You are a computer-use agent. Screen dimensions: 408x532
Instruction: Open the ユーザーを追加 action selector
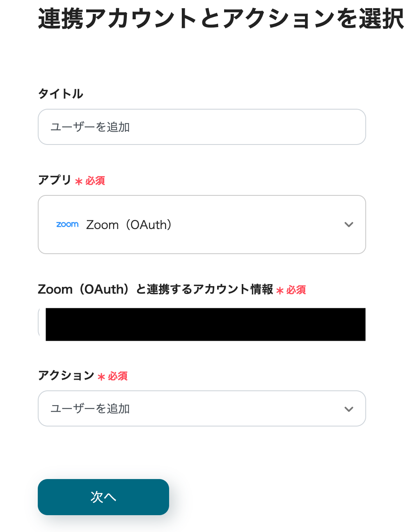[202, 408]
